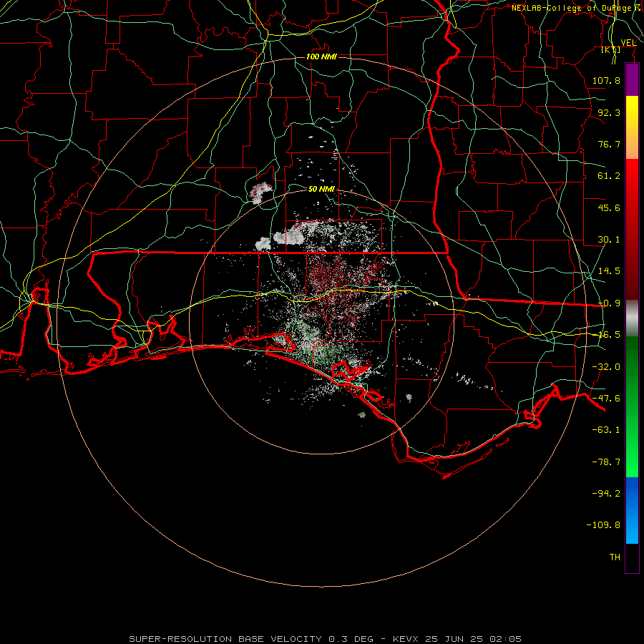The image size is (644, 644).
Task: Select the -94.2 velocity scale value
Action: coord(606,493)
